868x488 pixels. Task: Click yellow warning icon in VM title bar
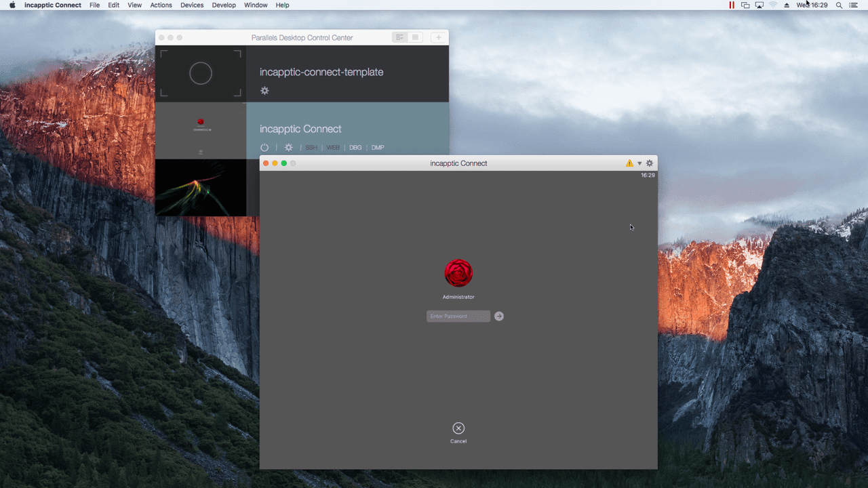(629, 163)
